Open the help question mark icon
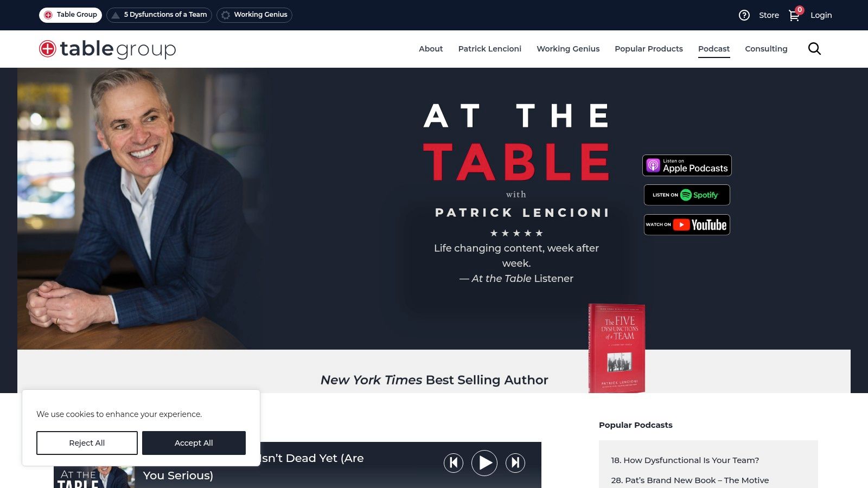Viewport: 868px width, 488px height. (x=744, y=15)
